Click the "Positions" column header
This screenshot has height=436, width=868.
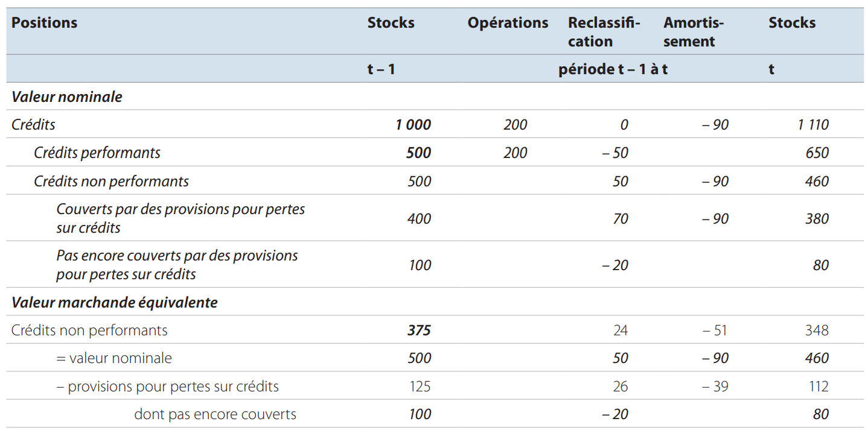45,23
